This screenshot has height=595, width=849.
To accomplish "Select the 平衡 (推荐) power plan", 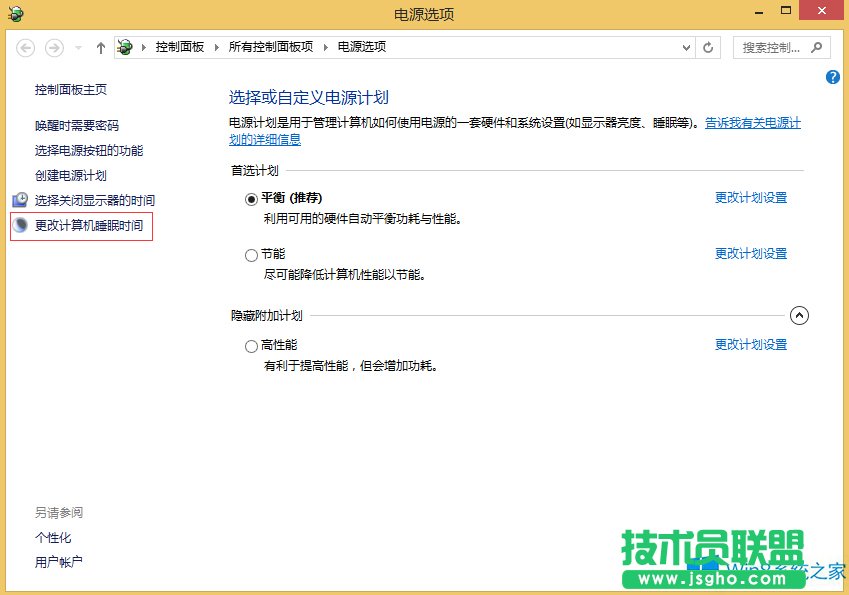I will pyautogui.click(x=251, y=199).
